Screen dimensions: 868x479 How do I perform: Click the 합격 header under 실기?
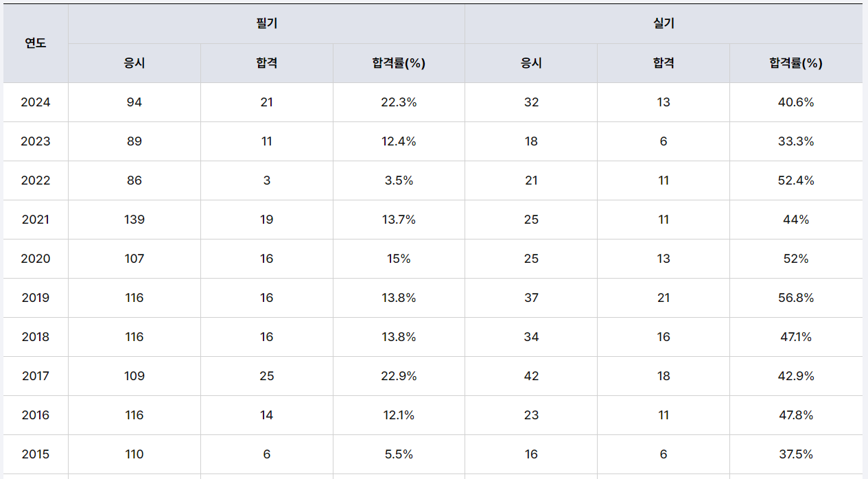664,63
